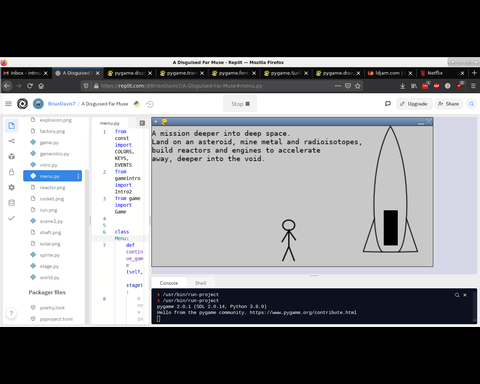Open the Settings gear in Replit sidebar

point(12,187)
